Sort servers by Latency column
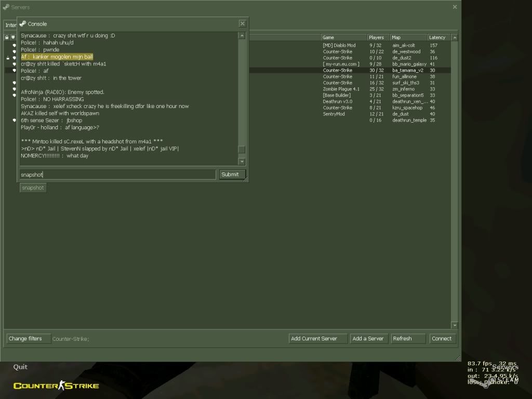 pos(438,37)
